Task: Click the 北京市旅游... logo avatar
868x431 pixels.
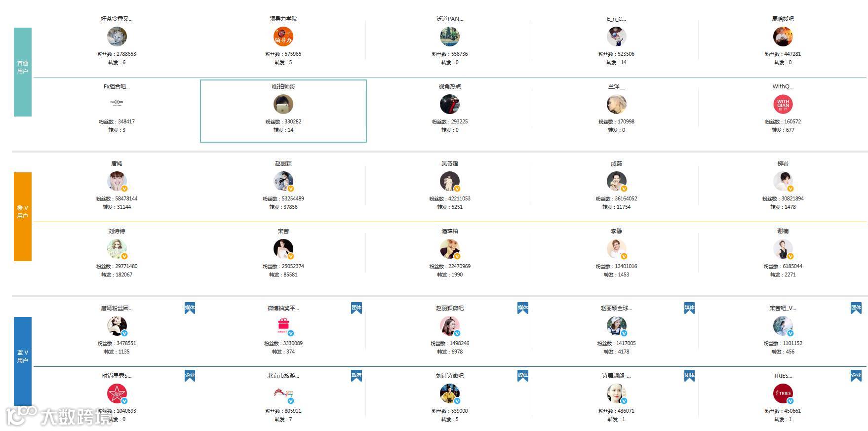Action: click(283, 393)
